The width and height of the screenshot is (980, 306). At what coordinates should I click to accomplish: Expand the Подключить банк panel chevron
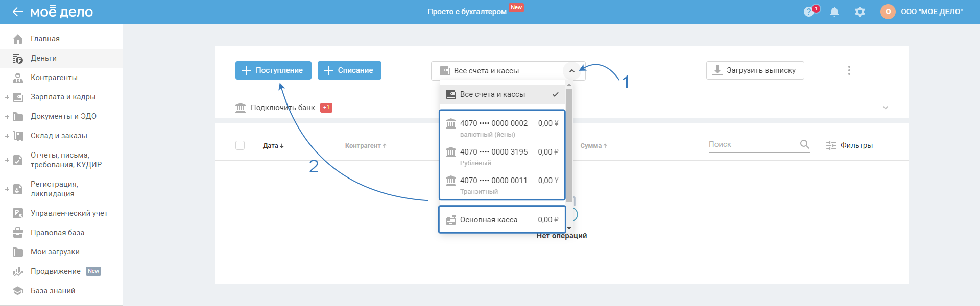click(x=886, y=108)
